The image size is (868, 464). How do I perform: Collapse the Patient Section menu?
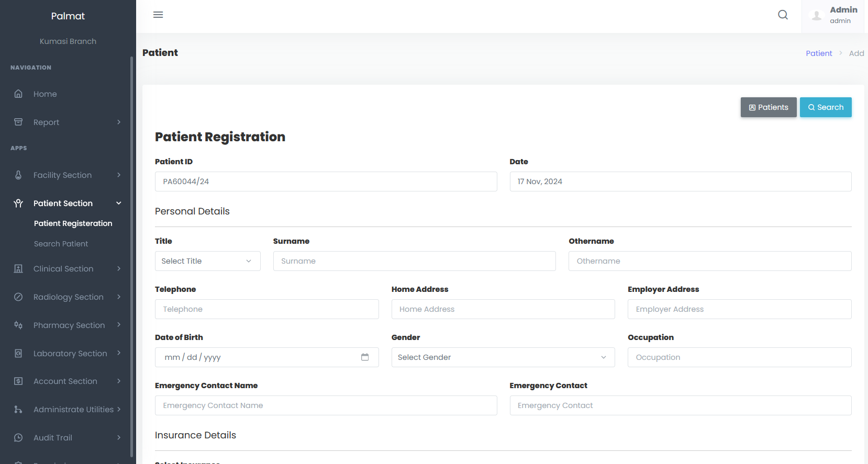(x=68, y=203)
